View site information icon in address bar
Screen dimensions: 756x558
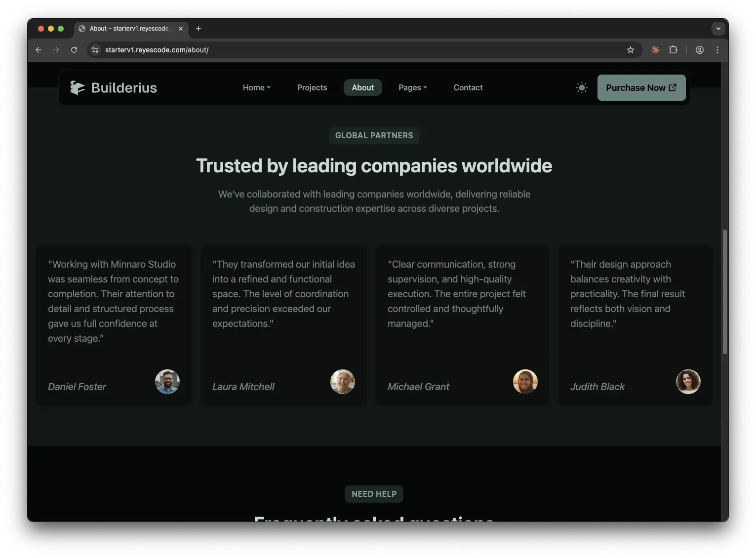pos(96,50)
